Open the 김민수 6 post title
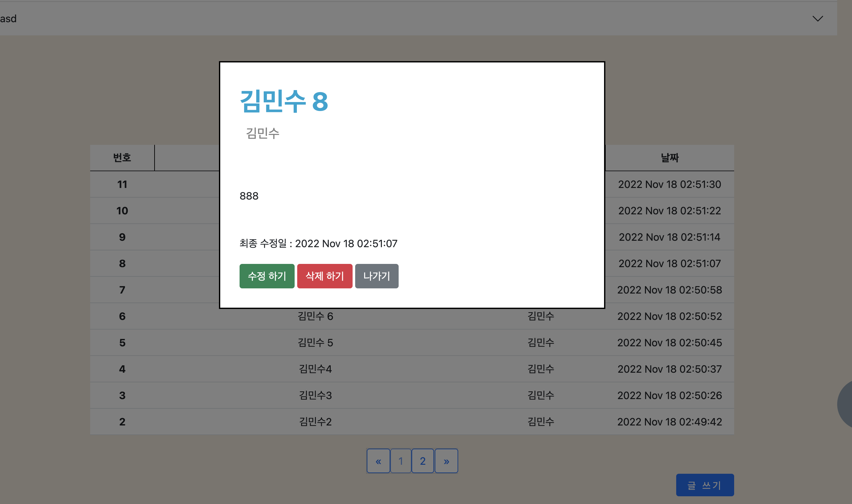 click(x=315, y=316)
